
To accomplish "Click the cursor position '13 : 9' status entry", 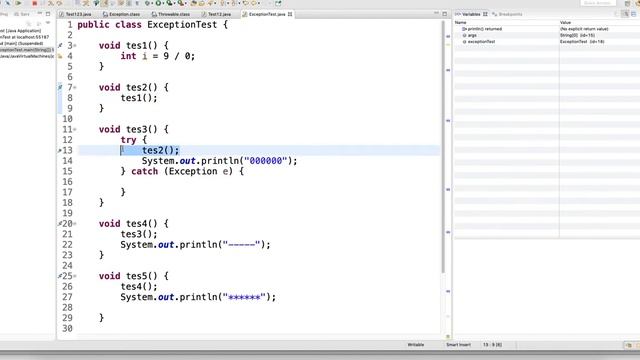I will (x=492, y=345).
